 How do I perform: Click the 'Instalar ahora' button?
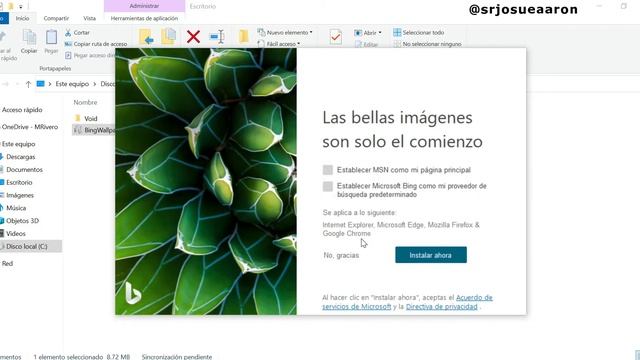pos(431,255)
